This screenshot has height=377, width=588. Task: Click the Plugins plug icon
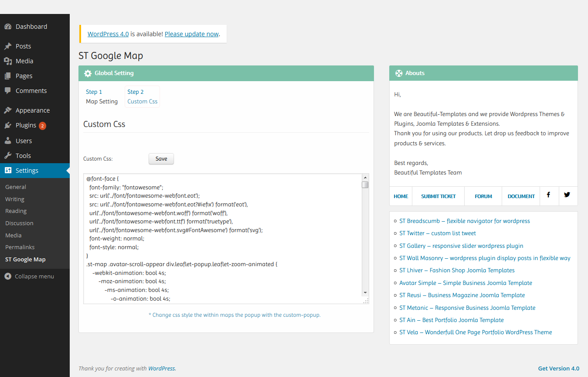coord(8,125)
